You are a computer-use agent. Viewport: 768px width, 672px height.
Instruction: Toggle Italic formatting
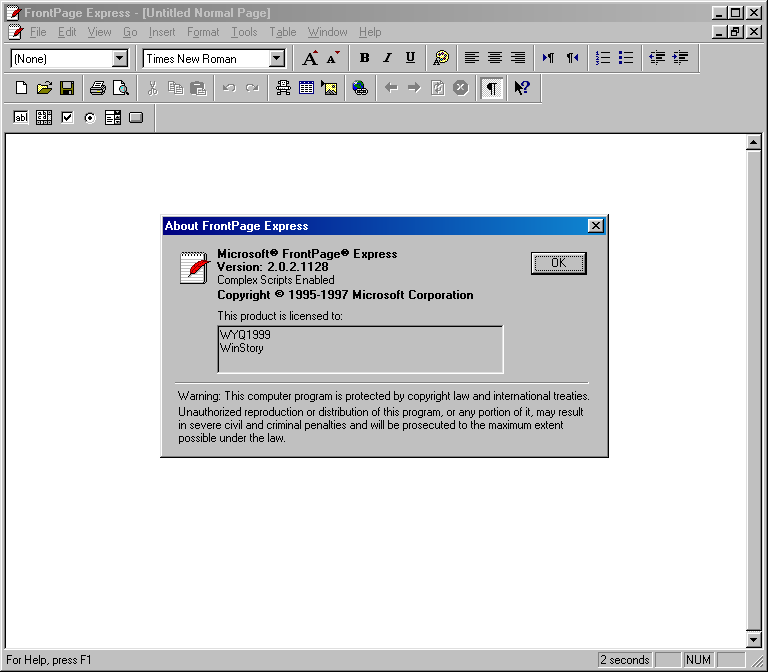point(387,58)
